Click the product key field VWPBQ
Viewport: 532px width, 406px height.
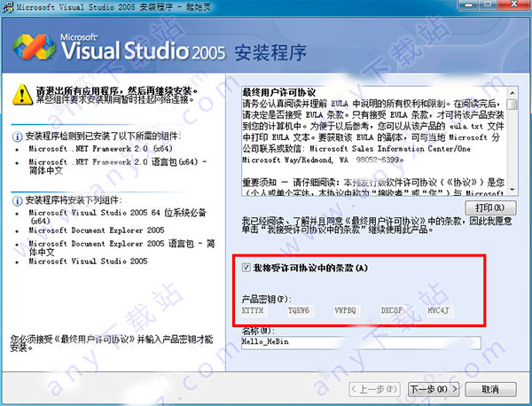(x=347, y=310)
